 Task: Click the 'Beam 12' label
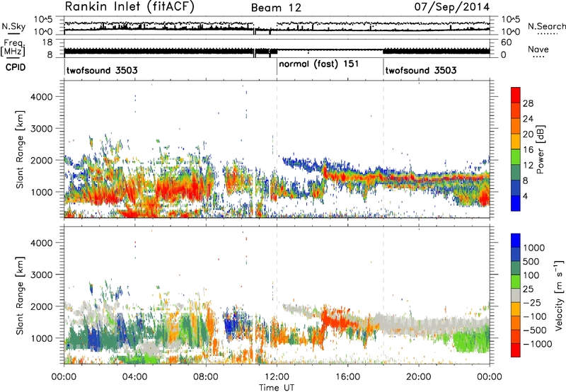(276, 8)
